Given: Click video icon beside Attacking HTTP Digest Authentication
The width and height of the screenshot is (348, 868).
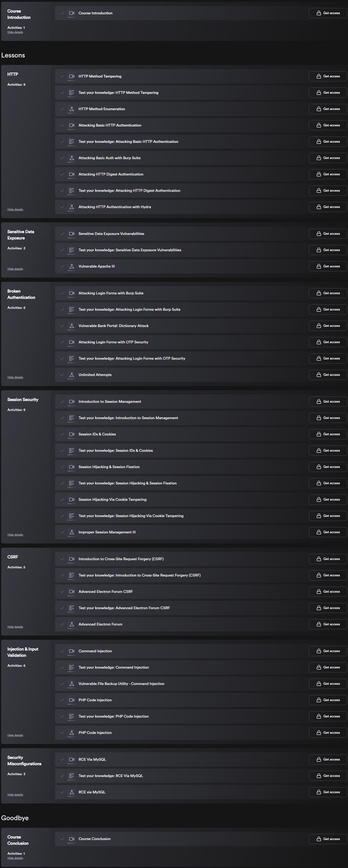Looking at the screenshot, I should [71, 174].
